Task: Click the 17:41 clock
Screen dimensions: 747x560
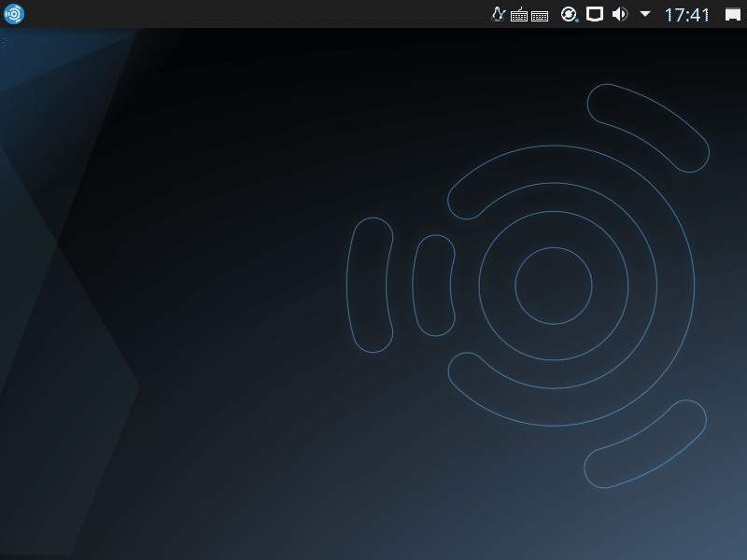Action: [x=687, y=15]
